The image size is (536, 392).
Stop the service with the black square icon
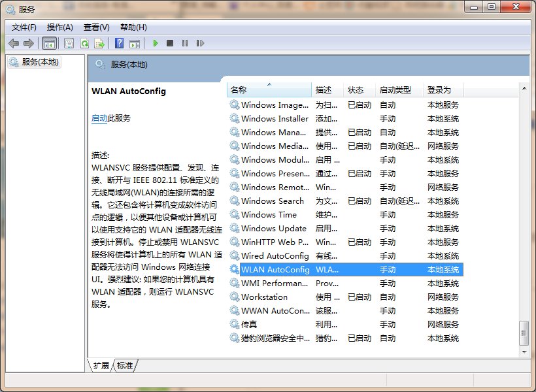point(170,43)
